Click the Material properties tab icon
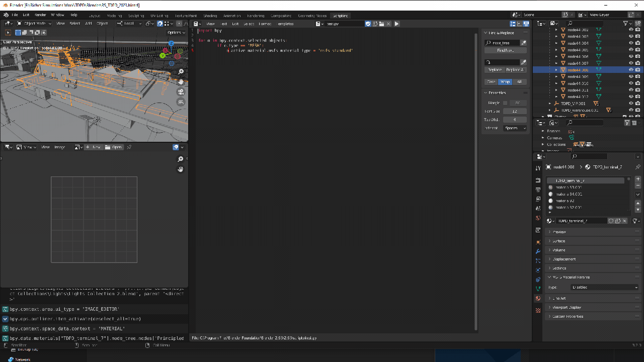This screenshot has width=644, height=362. [538, 298]
